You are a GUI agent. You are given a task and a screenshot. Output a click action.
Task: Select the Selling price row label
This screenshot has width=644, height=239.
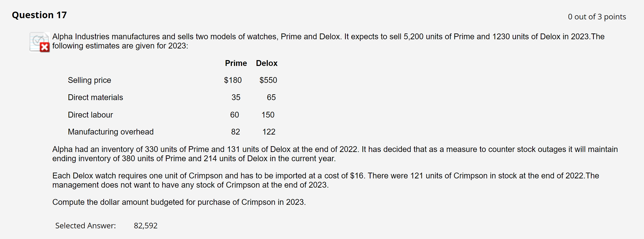pyautogui.click(x=89, y=80)
